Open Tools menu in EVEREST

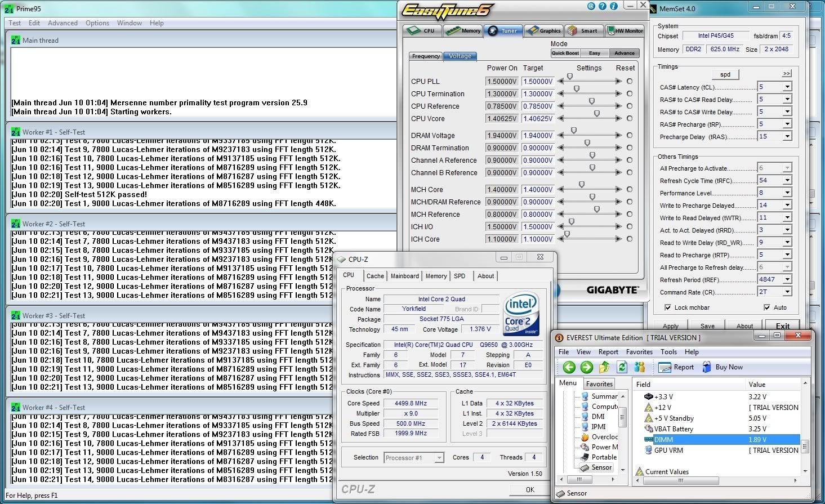pos(668,352)
